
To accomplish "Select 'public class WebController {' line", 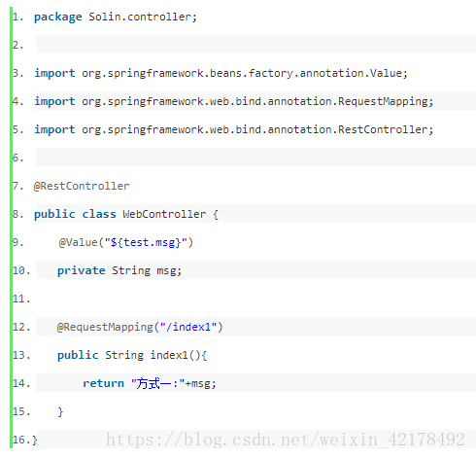I will [x=126, y=214].
